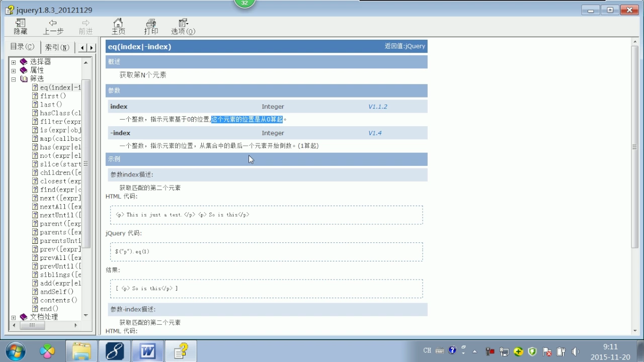Viewport: 644px width, 362px height.
Task: Click the tree panel scroll-up arrow
Action: (86, 62)
